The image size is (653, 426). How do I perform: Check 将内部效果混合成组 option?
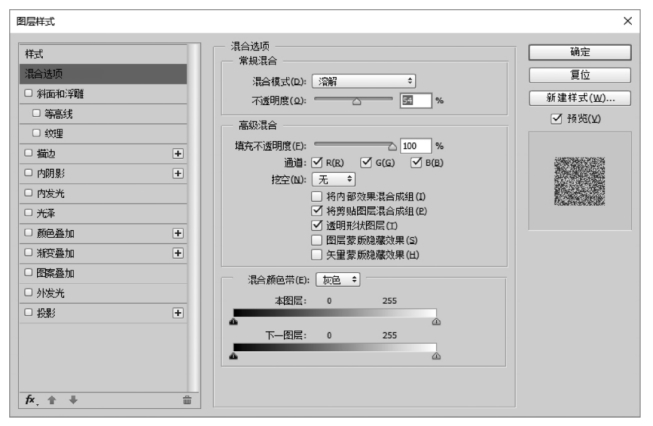point(317,196)
